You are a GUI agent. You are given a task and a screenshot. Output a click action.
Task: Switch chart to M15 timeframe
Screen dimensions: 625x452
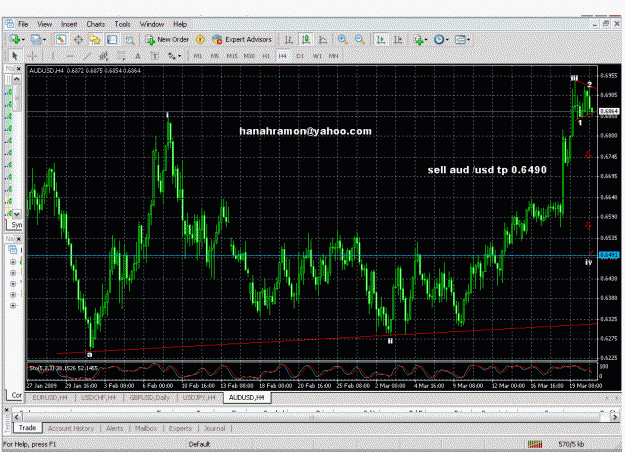232,56
